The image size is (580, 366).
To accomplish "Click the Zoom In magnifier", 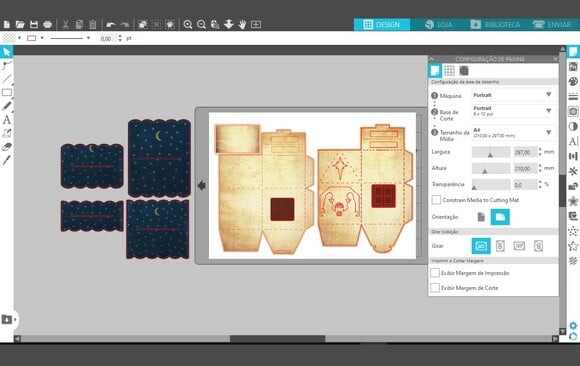I will tap(188, 24).
